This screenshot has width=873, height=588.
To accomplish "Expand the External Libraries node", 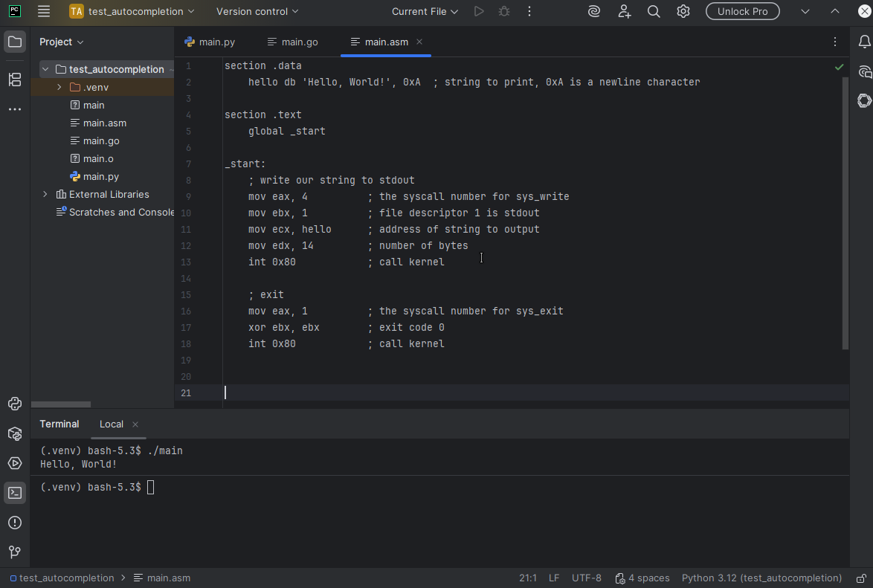I will coord(45,195).
